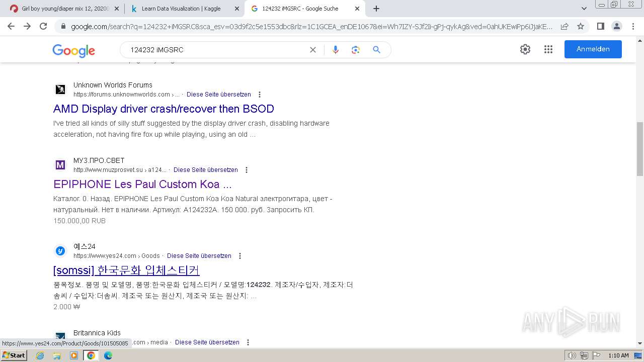Click the МУЗ.ПРО.СВЕТ site name
The image size is (644, 362).
click(x=99, y=160)
